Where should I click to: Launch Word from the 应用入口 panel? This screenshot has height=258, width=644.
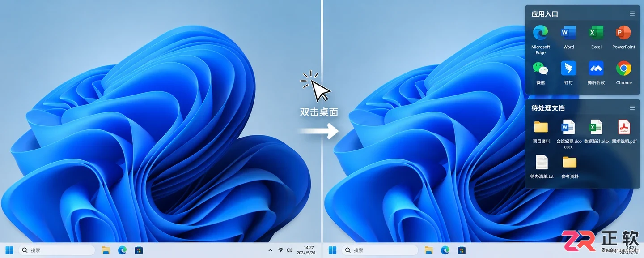[x=568, y=33]
